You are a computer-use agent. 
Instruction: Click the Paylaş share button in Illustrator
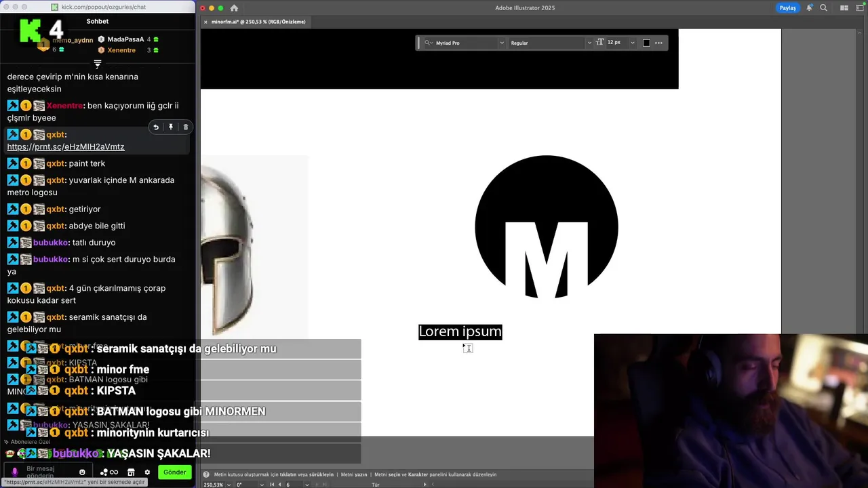point(787,8)
